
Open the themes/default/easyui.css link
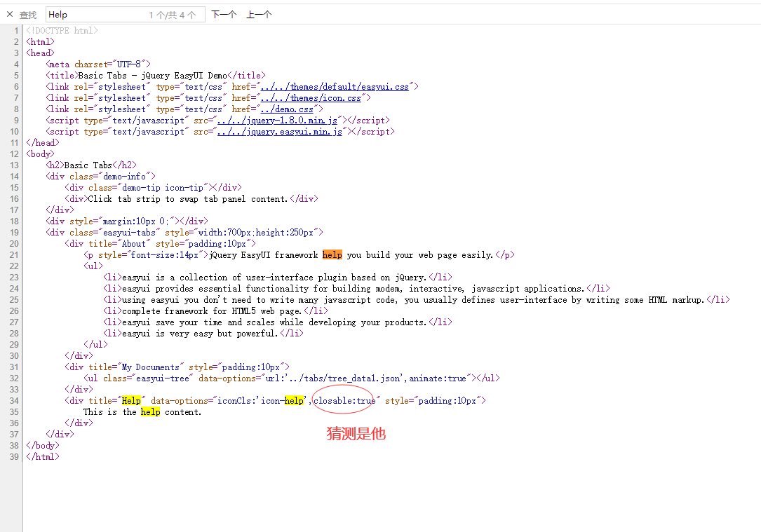(335, 87)
